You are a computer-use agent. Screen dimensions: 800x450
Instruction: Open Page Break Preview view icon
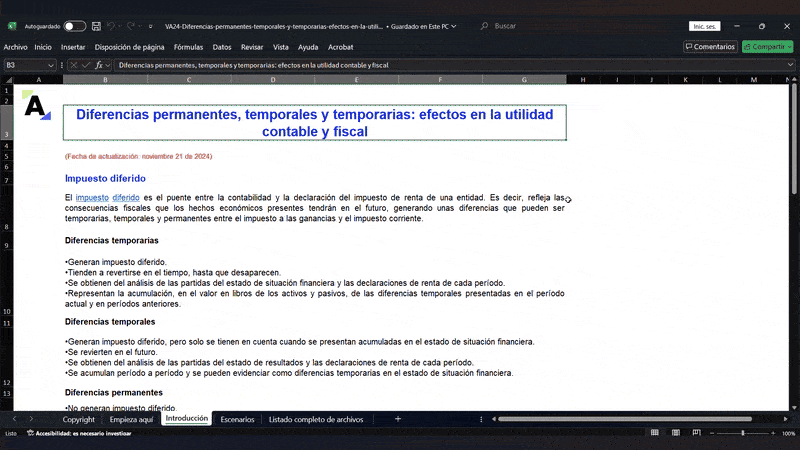698,434
